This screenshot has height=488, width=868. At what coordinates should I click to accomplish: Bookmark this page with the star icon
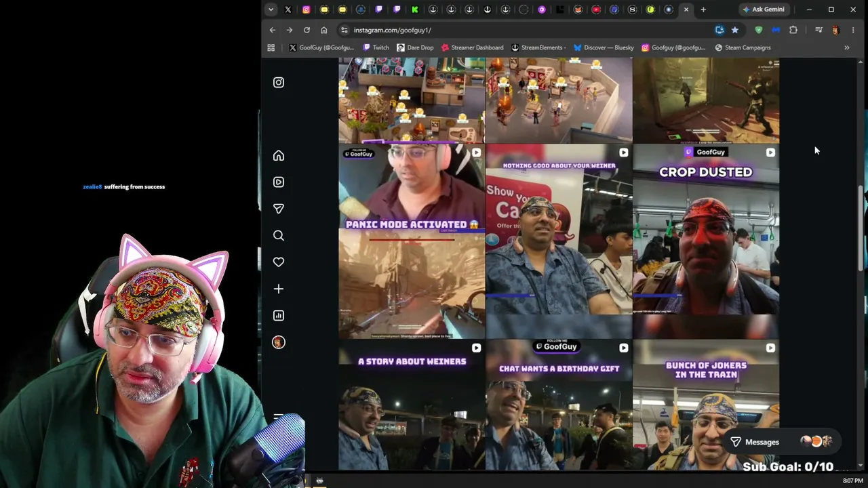[734, 30]
